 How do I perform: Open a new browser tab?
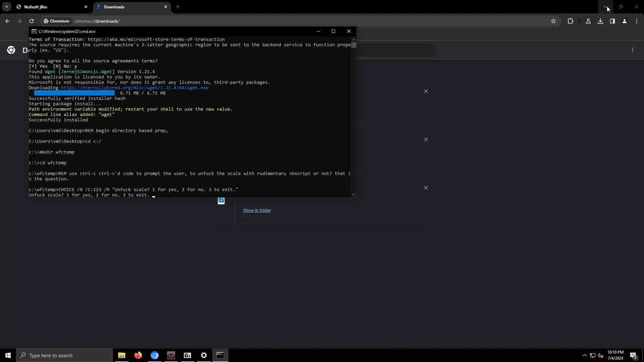[x=178, y=7]
